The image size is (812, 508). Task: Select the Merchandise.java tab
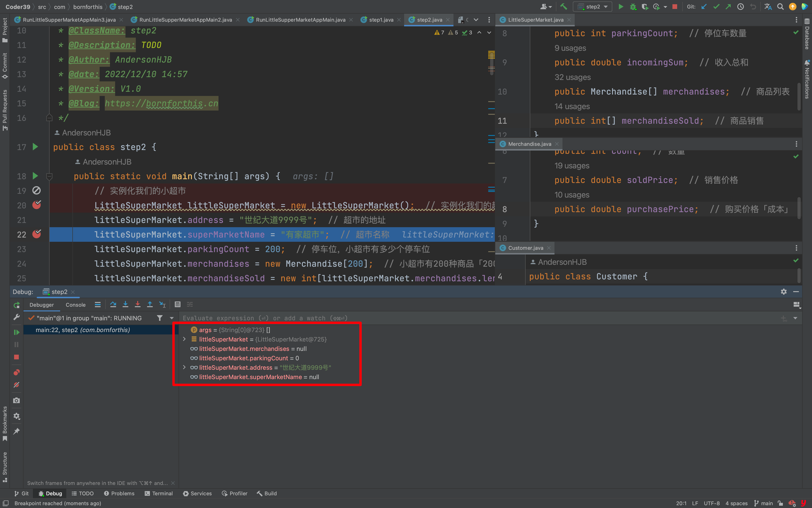(x=530, y=144)
